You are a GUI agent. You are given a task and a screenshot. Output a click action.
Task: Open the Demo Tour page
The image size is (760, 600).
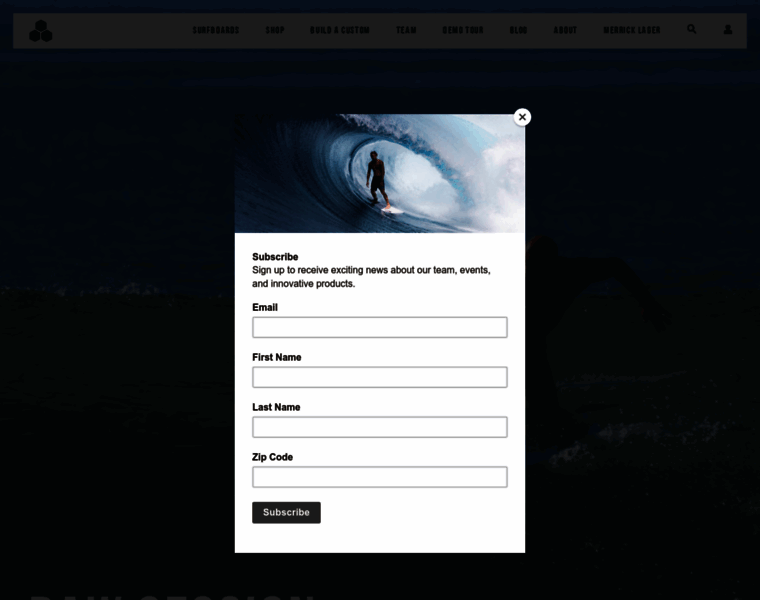click(463, 30)
